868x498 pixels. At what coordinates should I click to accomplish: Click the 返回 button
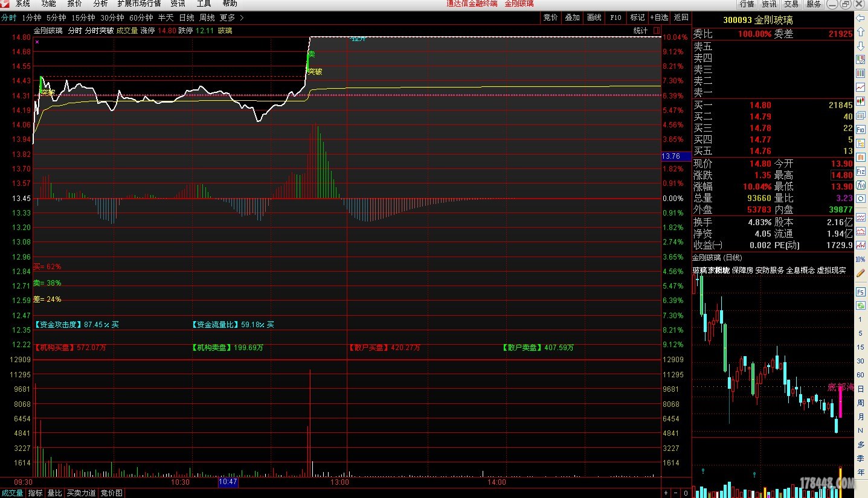point(681,18)
